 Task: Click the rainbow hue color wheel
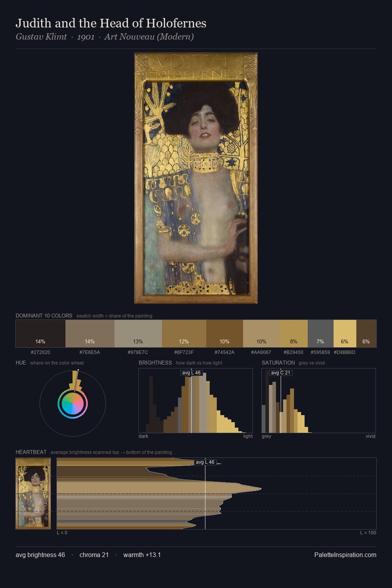tap(73, 403)
